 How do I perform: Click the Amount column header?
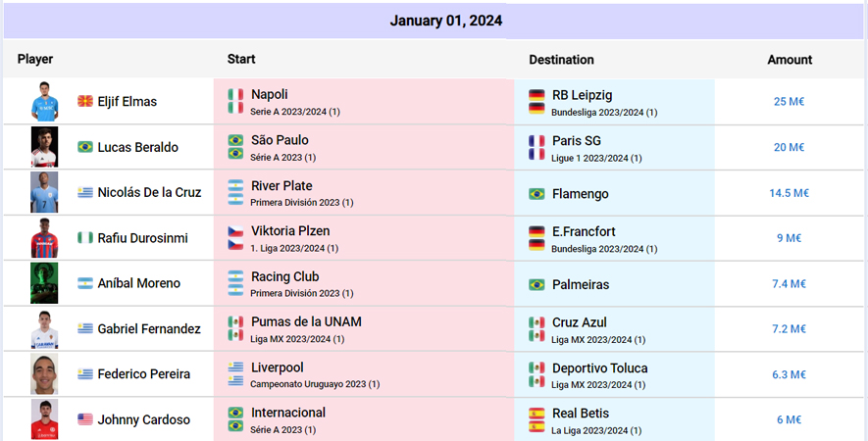tap(790, 60)
